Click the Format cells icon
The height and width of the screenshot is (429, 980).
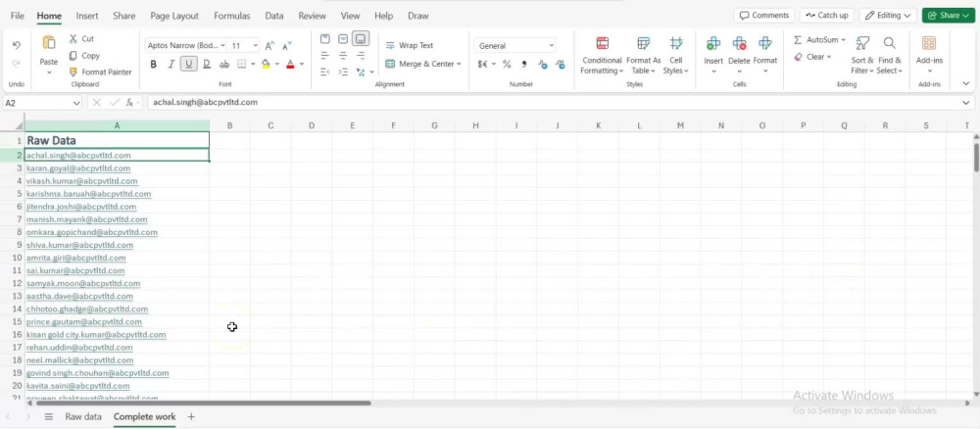point(765,43)
